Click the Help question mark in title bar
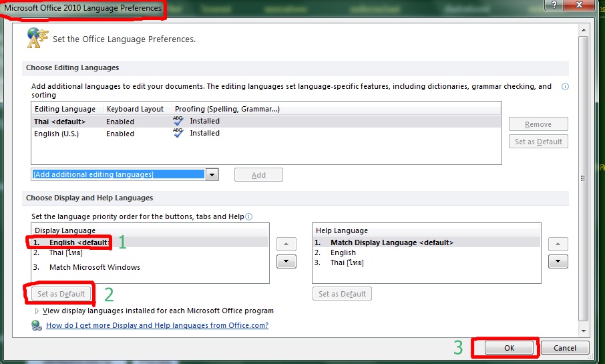This screenshot has height=364, width=605. (554, 5)
